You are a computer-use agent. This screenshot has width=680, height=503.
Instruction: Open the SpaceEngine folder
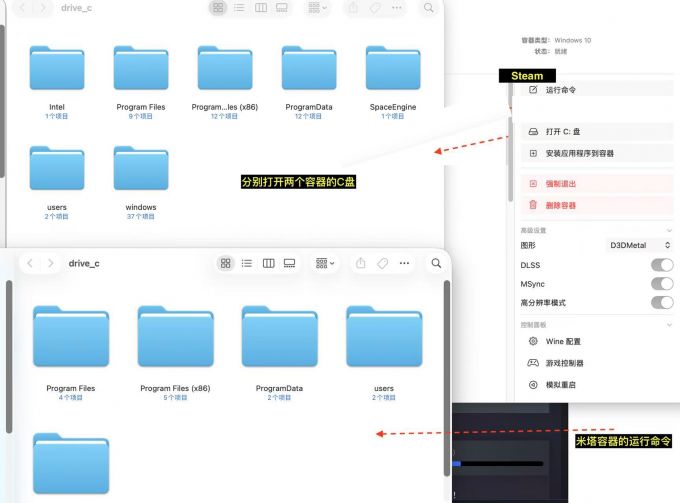tap(393, 68)
